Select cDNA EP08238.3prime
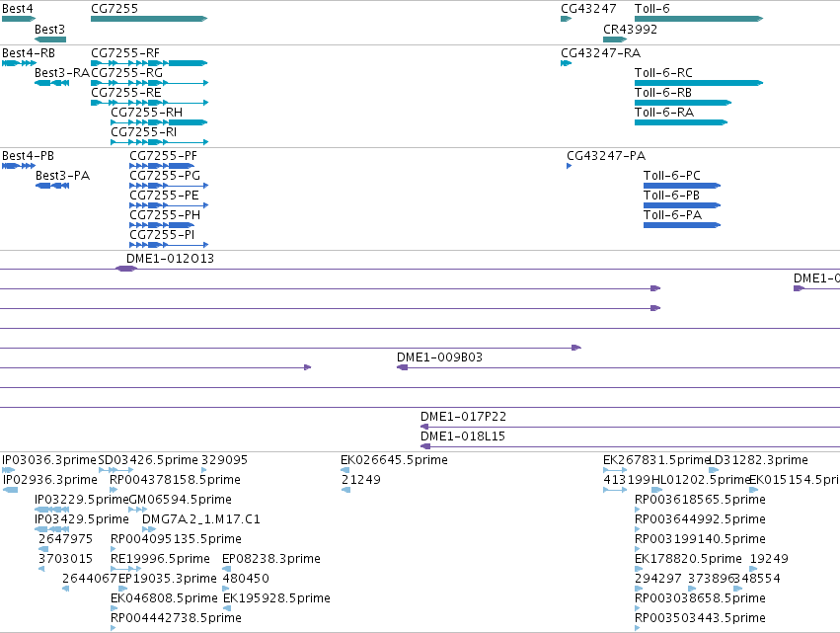 (227, 569)
